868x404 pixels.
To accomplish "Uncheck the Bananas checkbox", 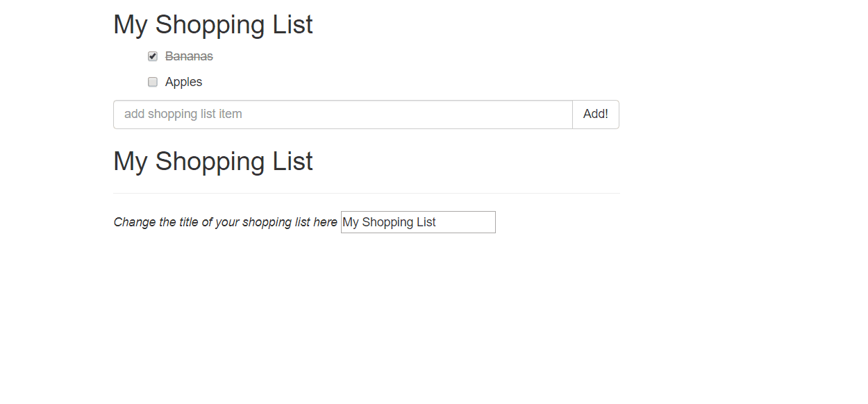I will pos(153,56).
